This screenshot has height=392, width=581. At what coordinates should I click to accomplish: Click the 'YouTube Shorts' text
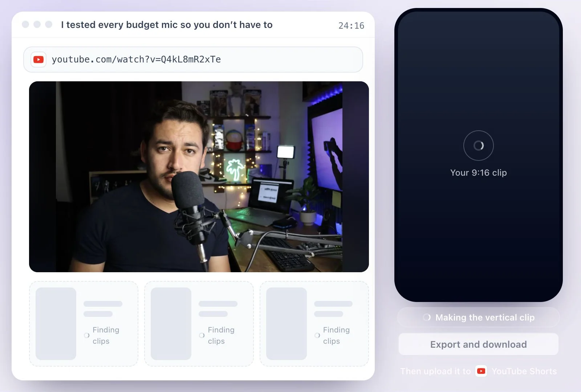524,371
